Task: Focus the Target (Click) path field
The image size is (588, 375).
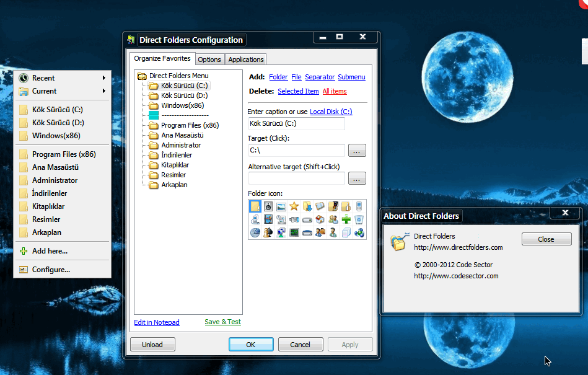Action: click(x=296, y=151)
